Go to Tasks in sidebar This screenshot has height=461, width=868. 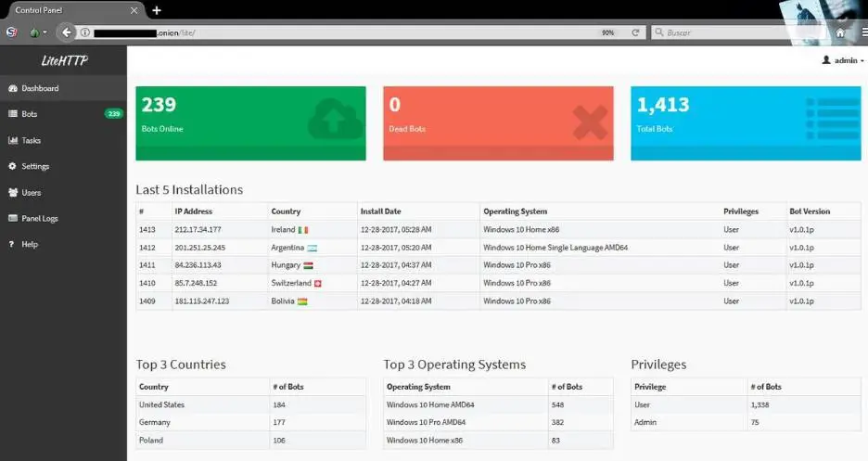63,141
